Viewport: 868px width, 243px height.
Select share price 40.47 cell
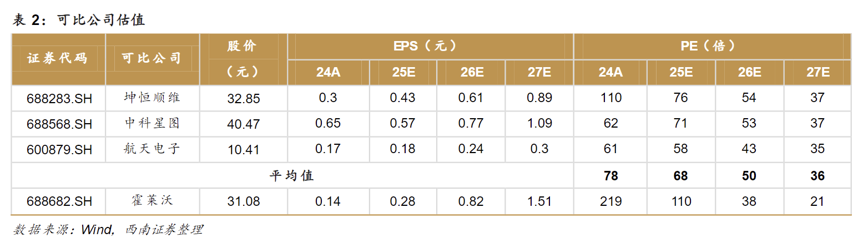point(243,124)
